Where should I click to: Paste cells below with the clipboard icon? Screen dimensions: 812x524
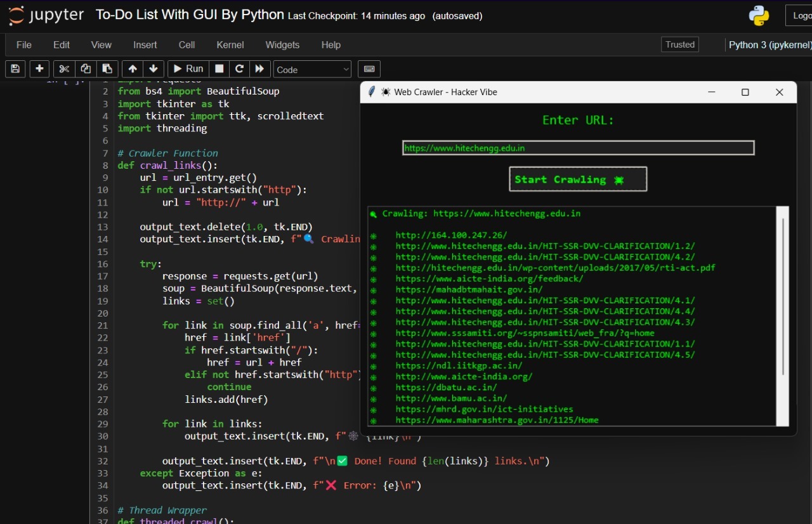[107, 69]
